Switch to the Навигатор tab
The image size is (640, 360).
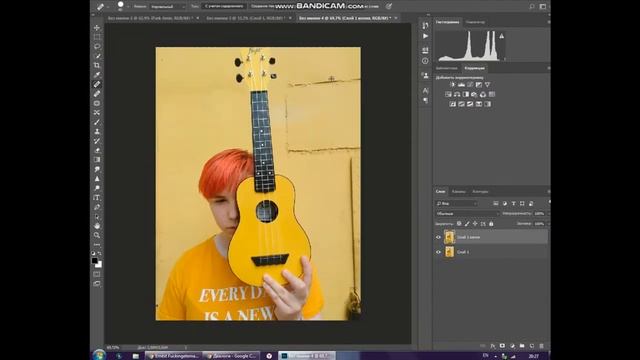[x=476, y=22]
